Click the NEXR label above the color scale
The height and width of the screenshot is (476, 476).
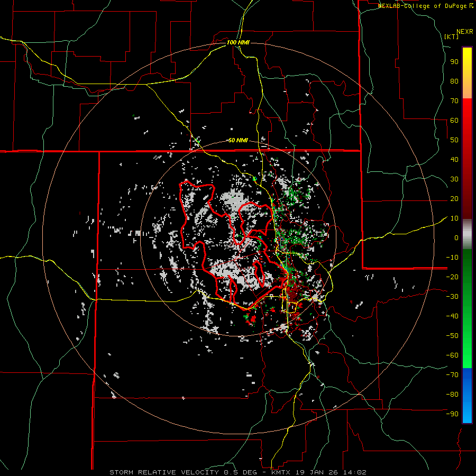pos(465,31)
